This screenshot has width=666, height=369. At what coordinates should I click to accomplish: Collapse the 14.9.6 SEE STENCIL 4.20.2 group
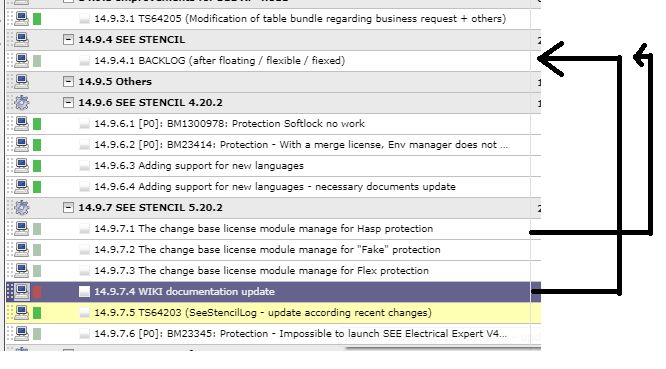[68, 103]
